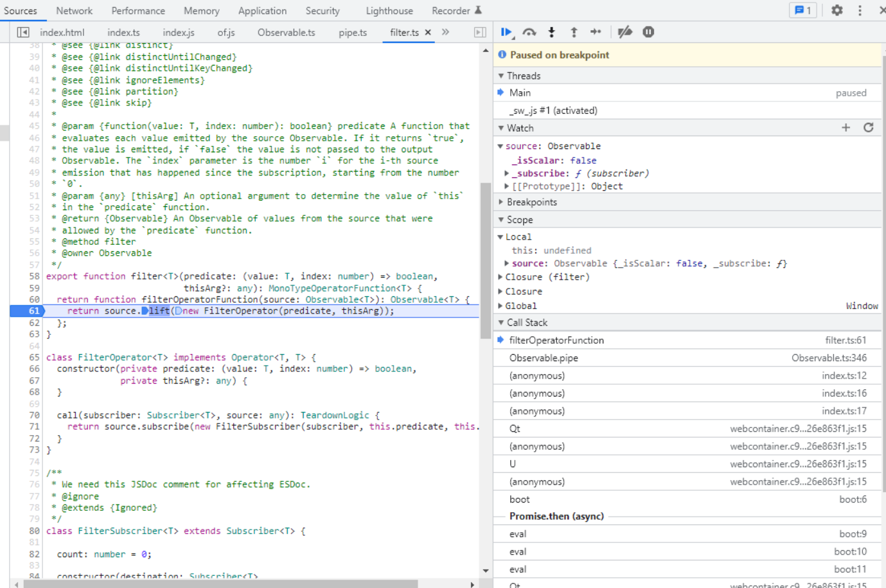The image size is (886, 588).
Task: Open pipe.ts file tab
Action: tap(353, 32)
